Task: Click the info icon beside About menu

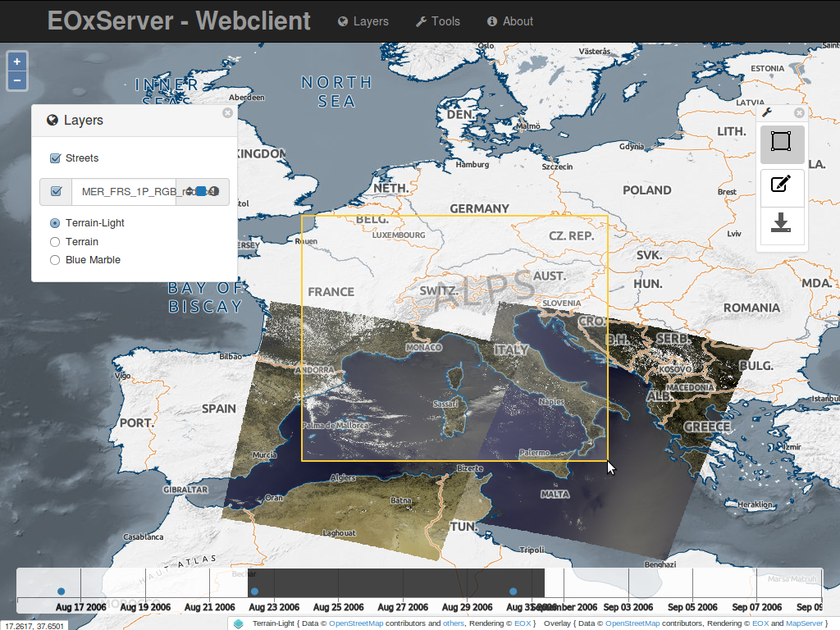Action: click(x=492, y=21)
